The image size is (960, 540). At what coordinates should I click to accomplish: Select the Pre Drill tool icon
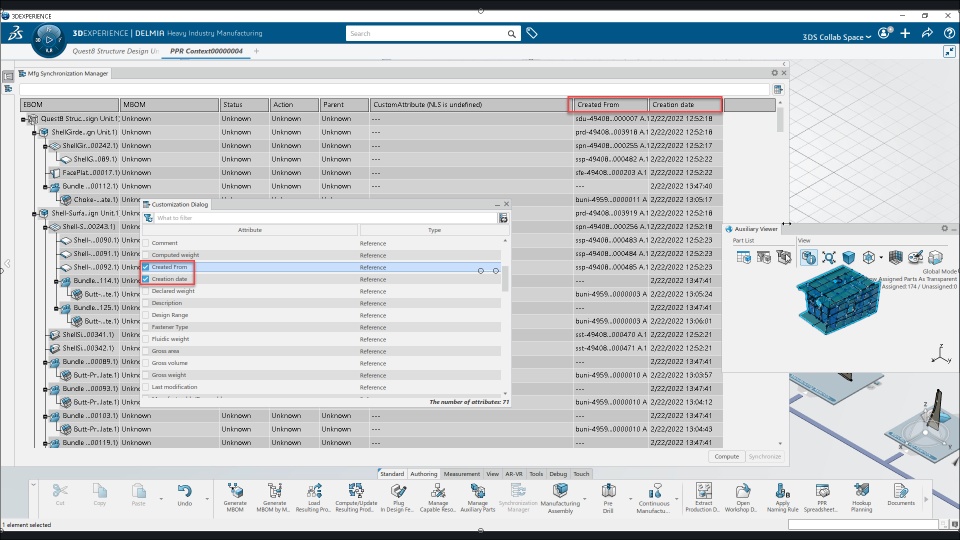click(x=608, y=491)
